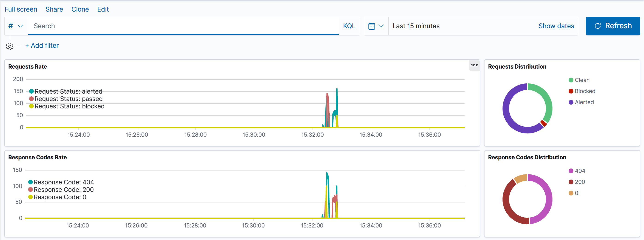Open the Share menu
The image size is (644, 240).
point(54,9)
